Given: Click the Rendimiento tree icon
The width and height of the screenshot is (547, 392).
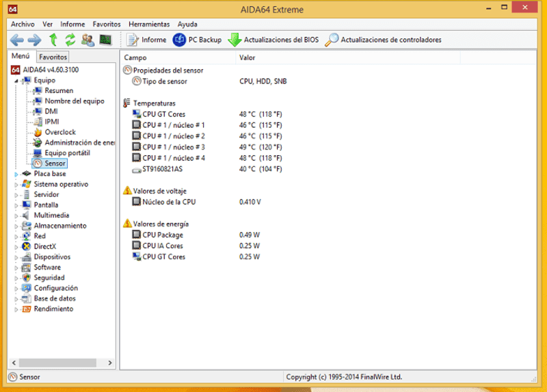Looking at the screenshot, I should (27, 309).
